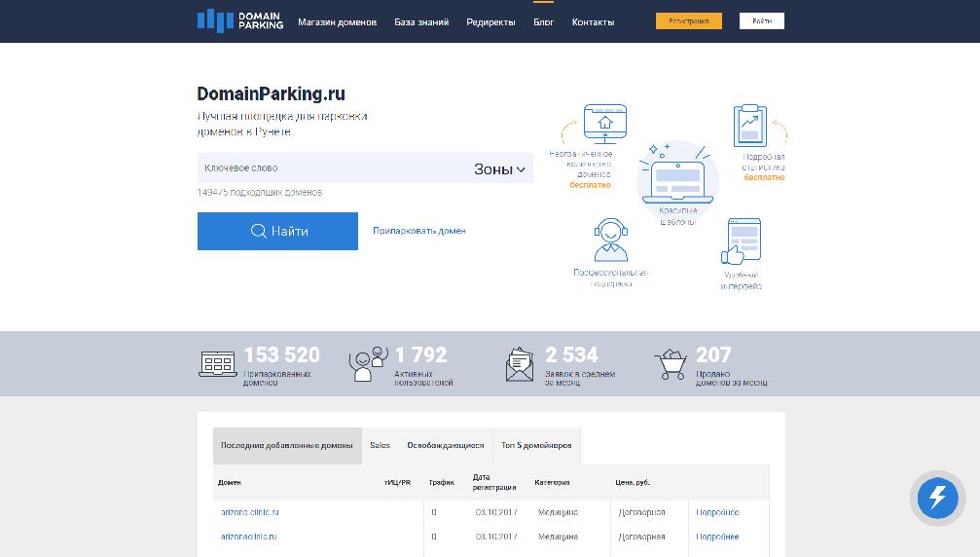Image resolution: width=980 pixels, height=557 pixels.
Task: Click the active users people icon
Action: pyautogui.click(x=368, y=364)
